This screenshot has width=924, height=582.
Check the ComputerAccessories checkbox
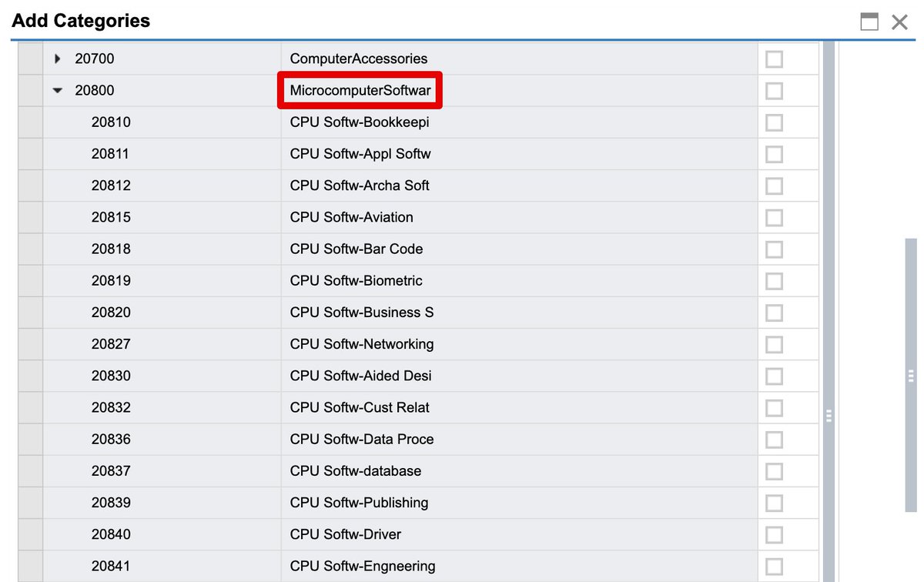coord(774,59)
